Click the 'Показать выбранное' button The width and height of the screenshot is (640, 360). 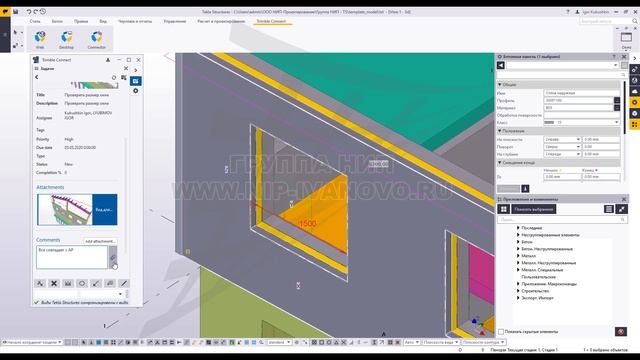tap(534, 209)
